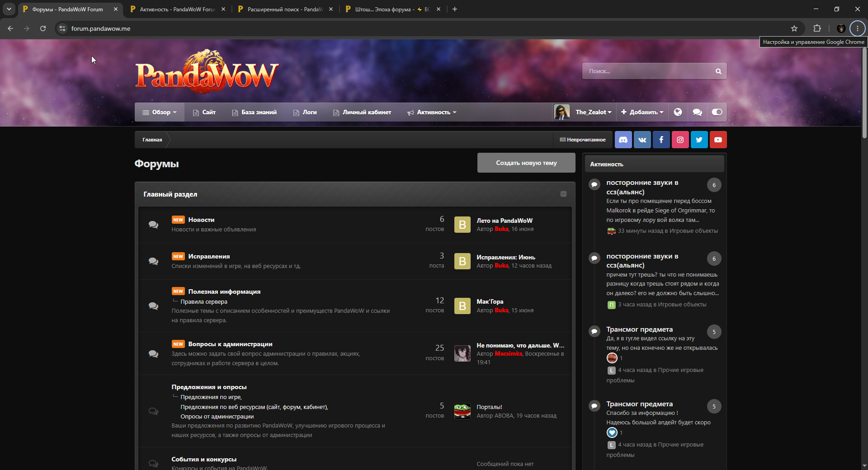Click the browser address bar URL
This screenshot has width=868, height=470.
101,28
